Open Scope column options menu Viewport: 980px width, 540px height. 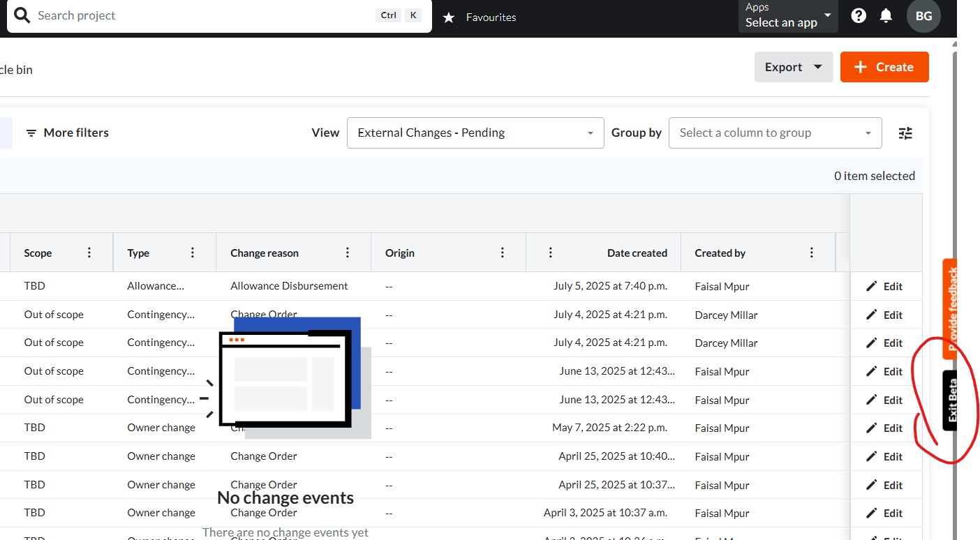(89, 253)
